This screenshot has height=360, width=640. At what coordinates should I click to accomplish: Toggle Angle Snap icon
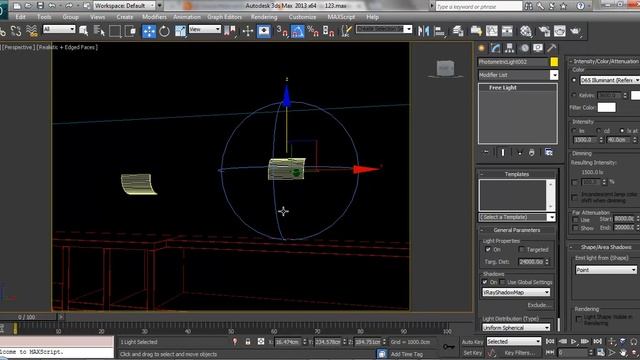[298, 31]
